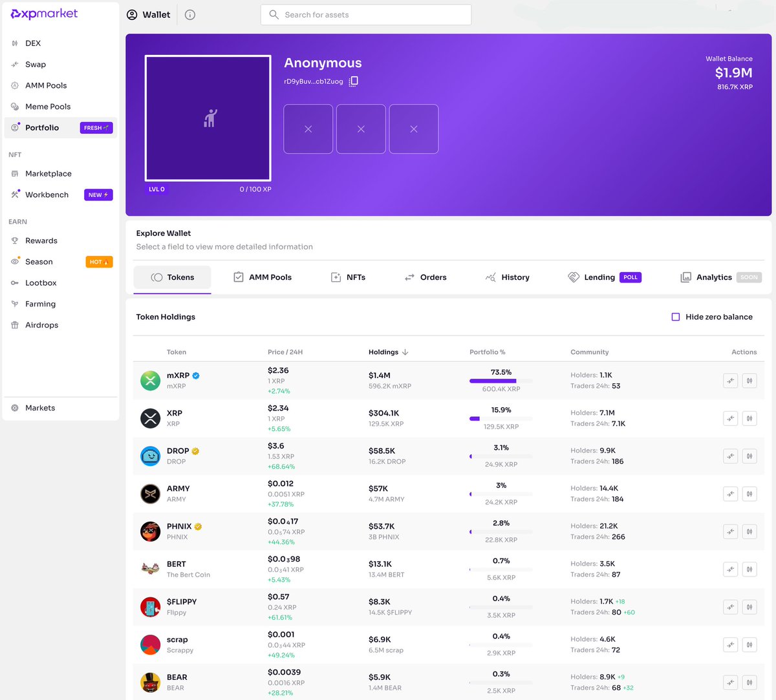Open swap action for PHNIX row
Screen dimensions: 776x700
coord(731,531)
